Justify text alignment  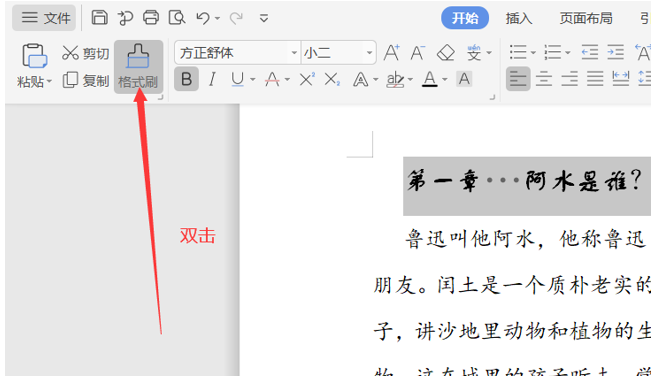tap(595, 79)
